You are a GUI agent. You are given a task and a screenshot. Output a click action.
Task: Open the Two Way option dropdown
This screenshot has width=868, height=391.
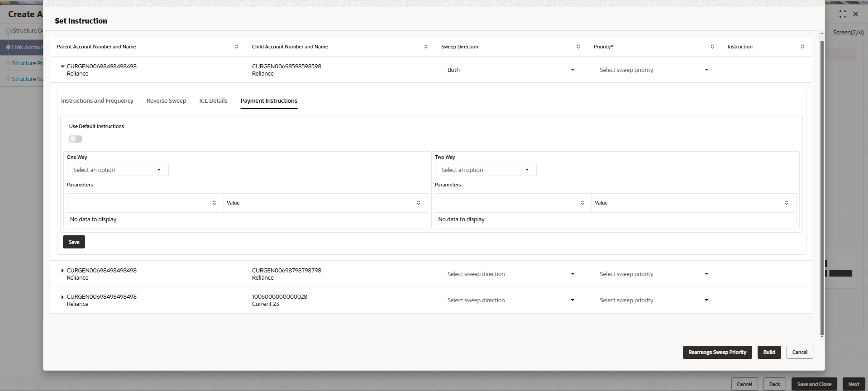coord(486,170)
